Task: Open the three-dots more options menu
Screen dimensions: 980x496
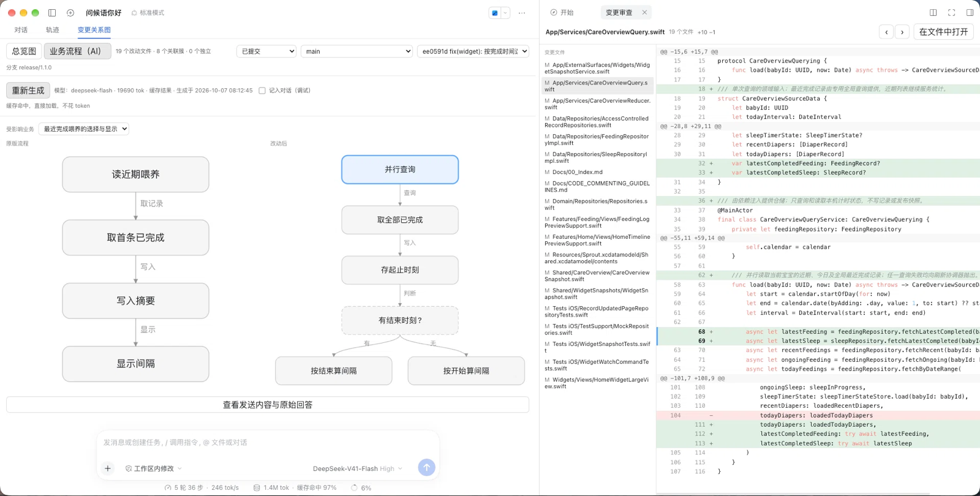Action: click(522, 13)
